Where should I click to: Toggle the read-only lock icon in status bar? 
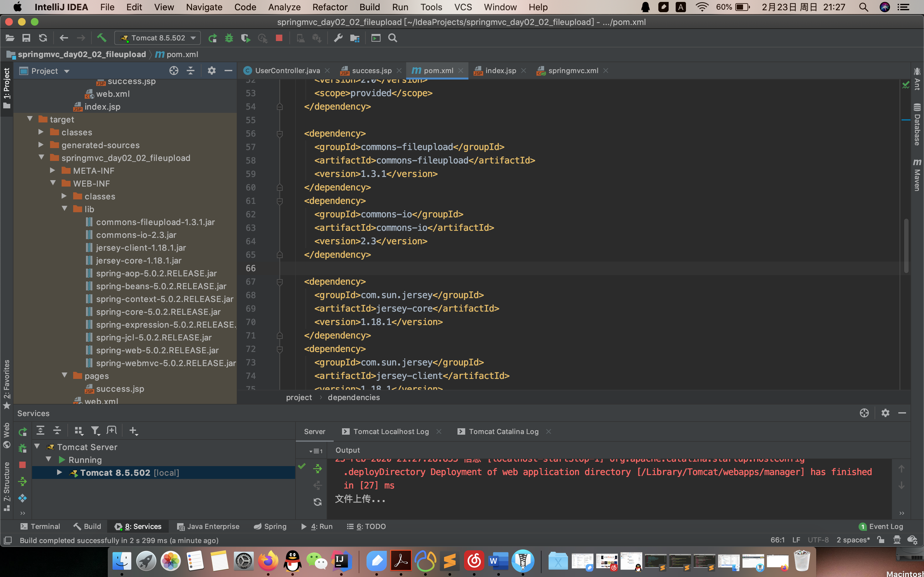(x=881, y=540)
